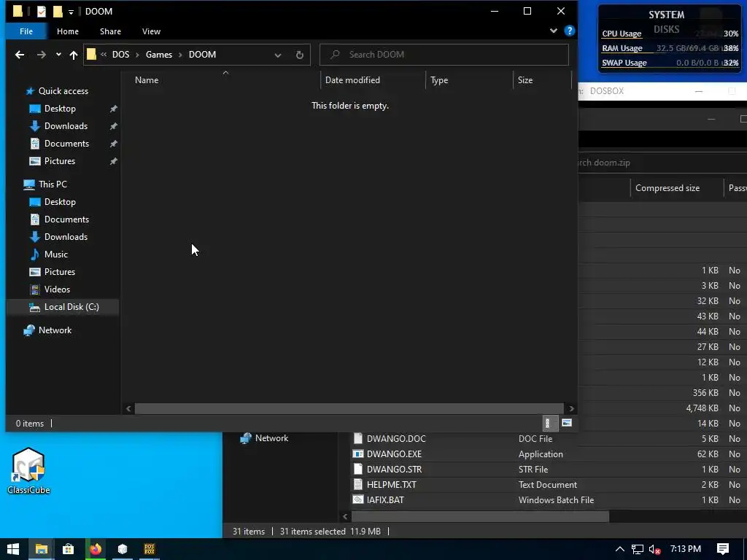The height and width of the screenshot is (560, 747).
Task: Sort by Name column header
Action: 147,80
